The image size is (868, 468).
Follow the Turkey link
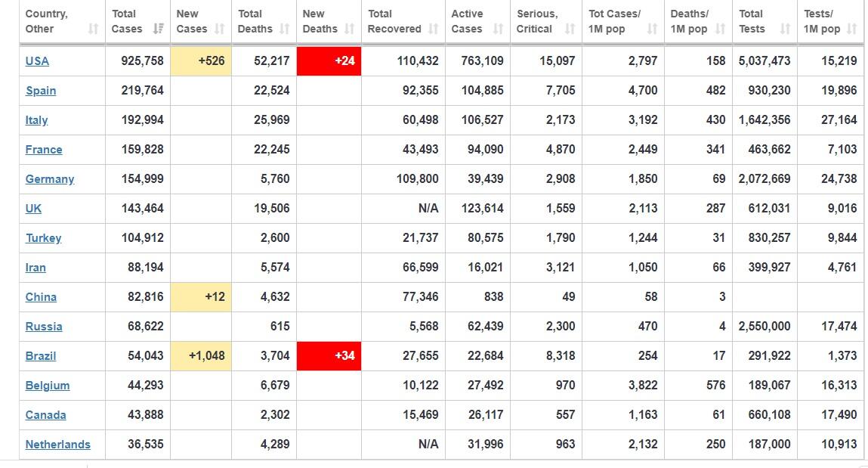[x=43, y=238]
